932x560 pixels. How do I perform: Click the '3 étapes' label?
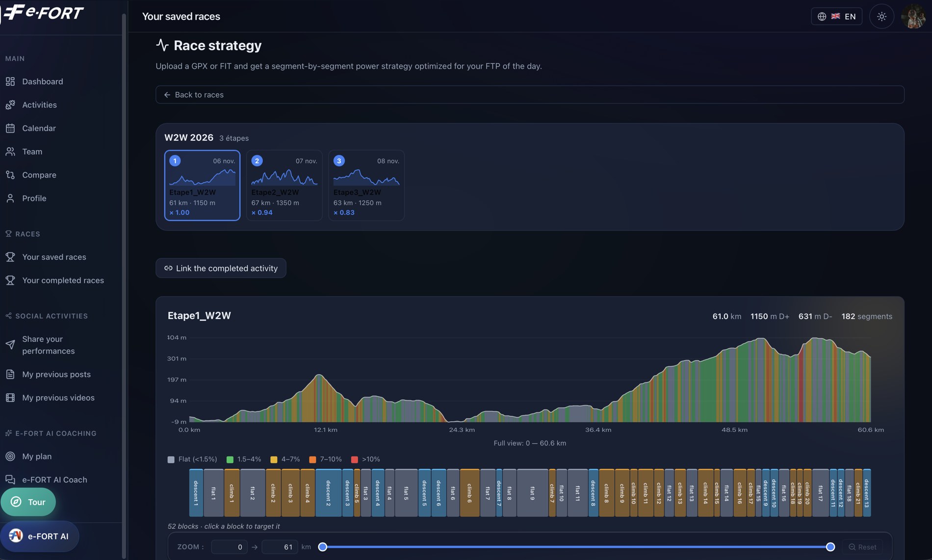234,138
